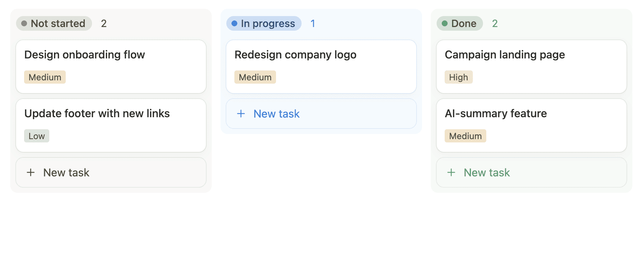The width and height of the screenshot is (644, 260).
Task: Click the blue In progress status dot
Action: (x=234, y=23)
